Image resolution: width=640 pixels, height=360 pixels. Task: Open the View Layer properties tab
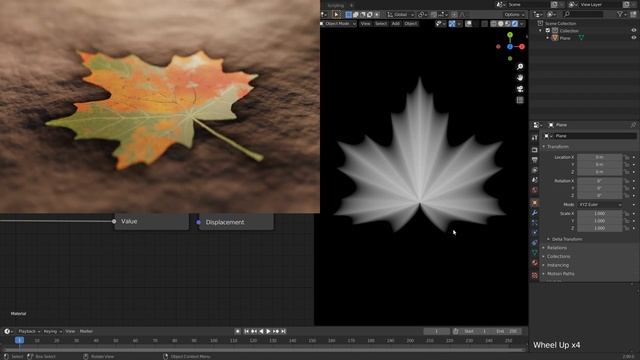coord(535,170)
